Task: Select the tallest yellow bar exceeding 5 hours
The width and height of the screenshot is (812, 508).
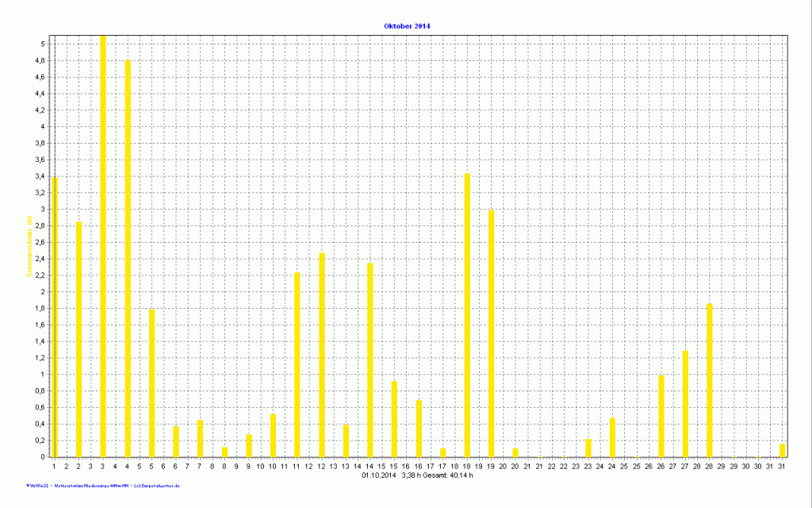Action: tap(103, 246)
